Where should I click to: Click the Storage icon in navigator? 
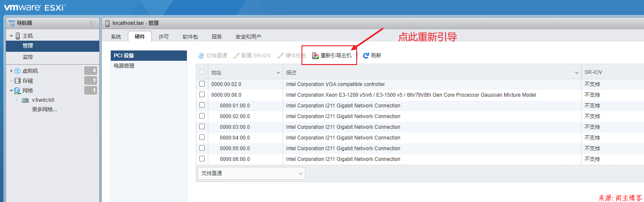point(18,80)
